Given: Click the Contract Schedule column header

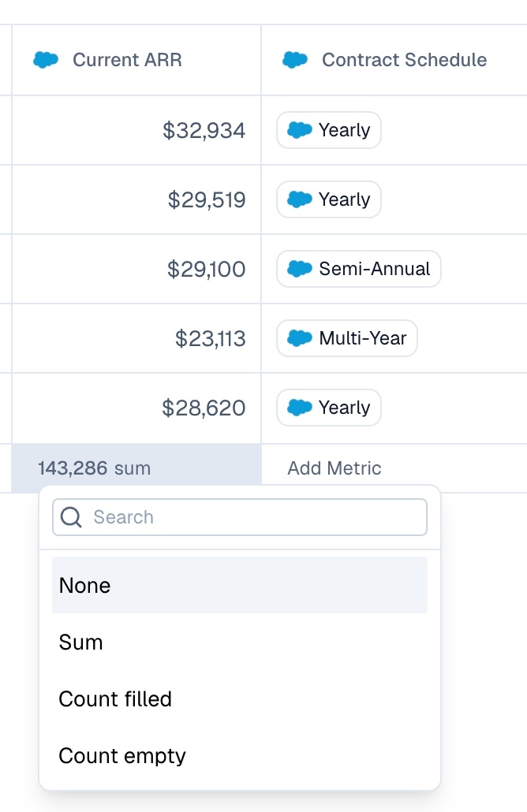Looking at the screenshot, I should 404,60.
